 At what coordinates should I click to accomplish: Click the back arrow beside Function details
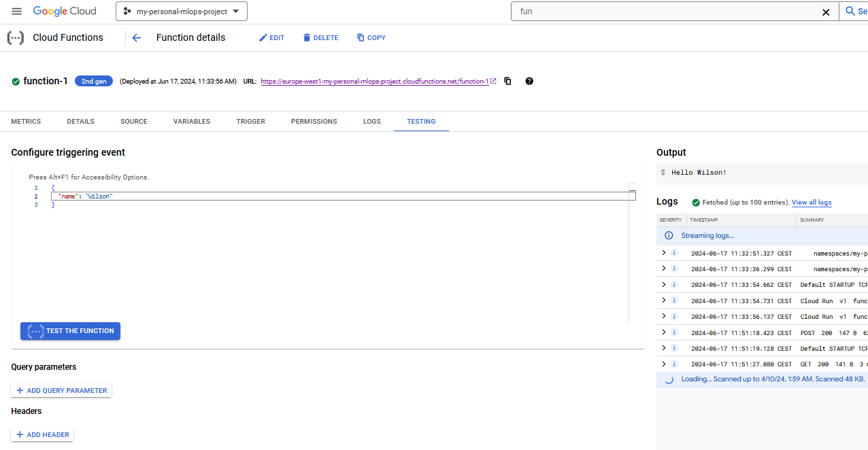coord(136,38)
